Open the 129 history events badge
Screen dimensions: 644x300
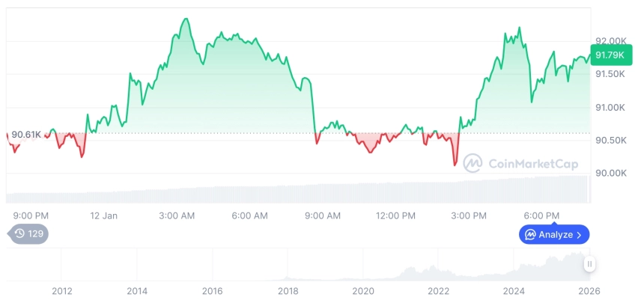pos(30,233)
